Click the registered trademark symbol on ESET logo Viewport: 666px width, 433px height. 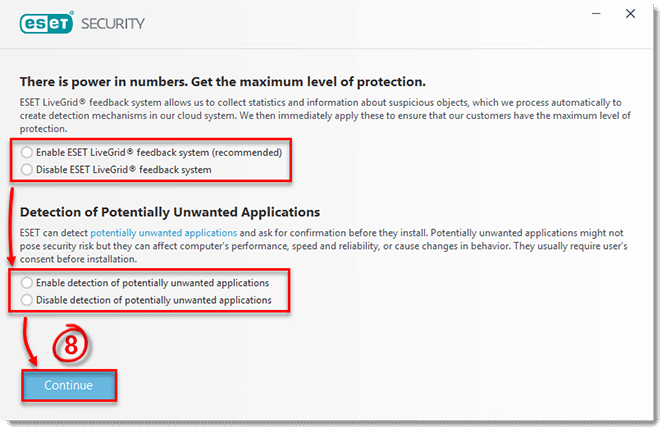pos(71,13)
